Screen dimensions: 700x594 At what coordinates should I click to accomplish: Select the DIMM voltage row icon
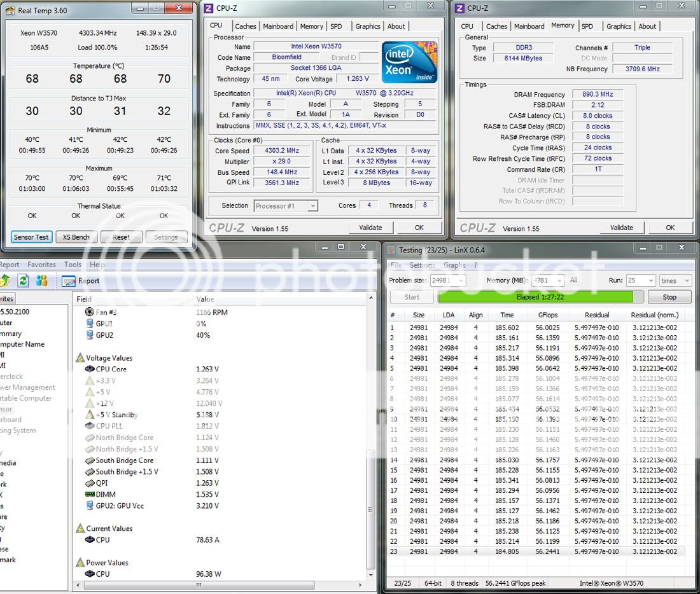click(90, 495)
